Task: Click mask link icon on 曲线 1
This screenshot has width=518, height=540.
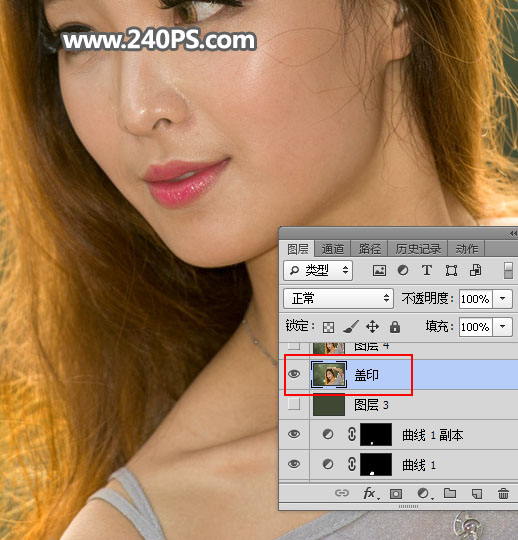Action: (352, 464)
